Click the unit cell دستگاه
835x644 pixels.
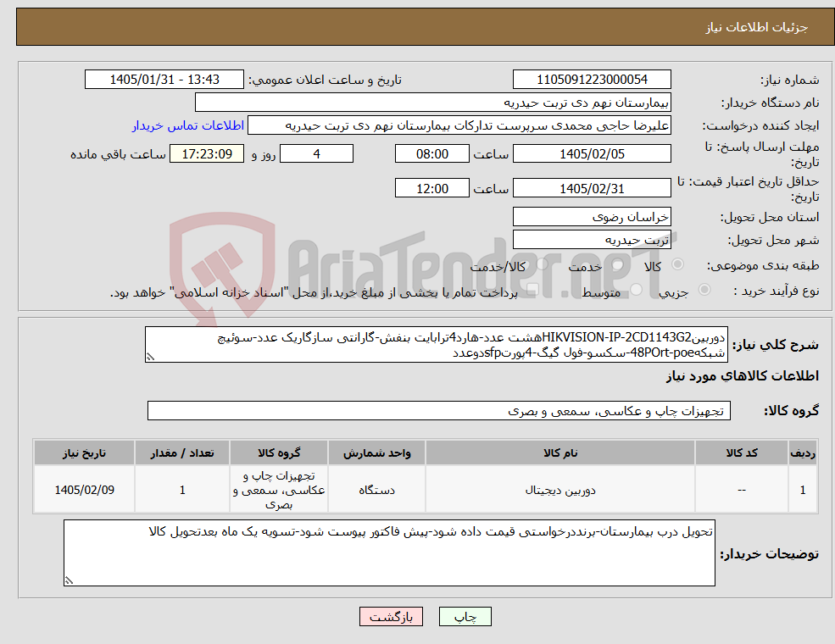[x=376, y=490]
